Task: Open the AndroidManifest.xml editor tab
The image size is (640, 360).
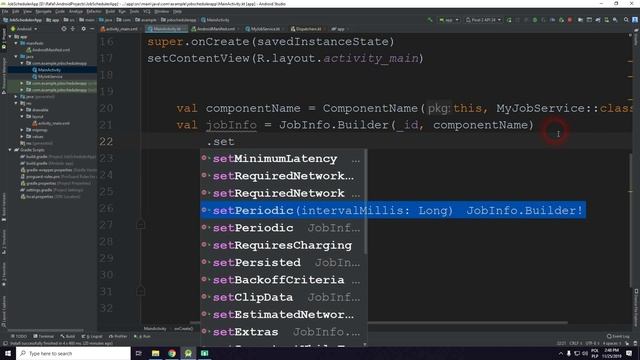Action: pos(215,29)
